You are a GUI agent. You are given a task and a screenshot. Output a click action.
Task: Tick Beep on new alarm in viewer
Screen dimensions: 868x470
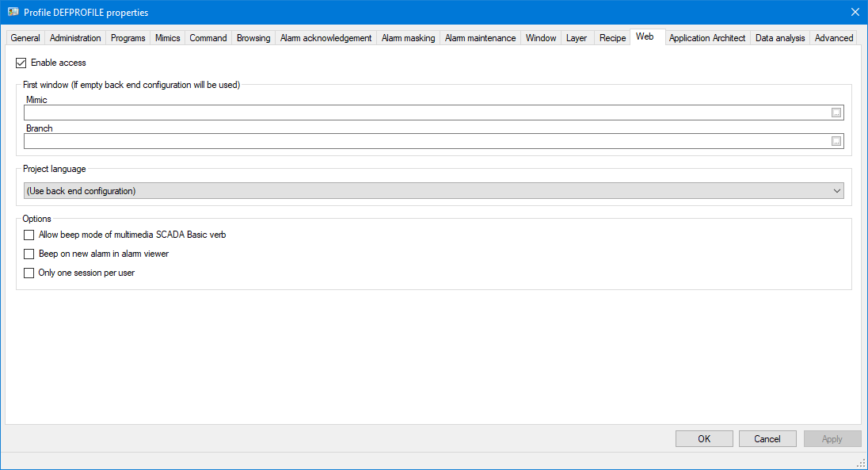coord(29,254)
